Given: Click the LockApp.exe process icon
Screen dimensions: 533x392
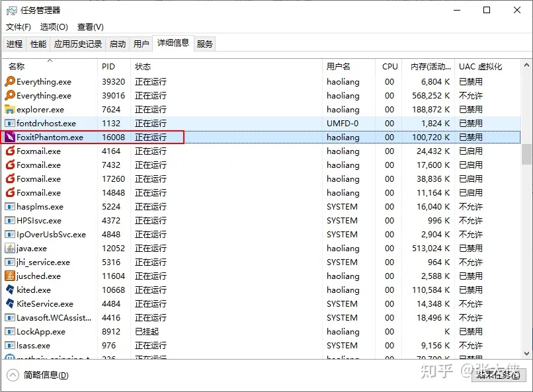Looking at the screenshot, I should [x=10, y=332].
